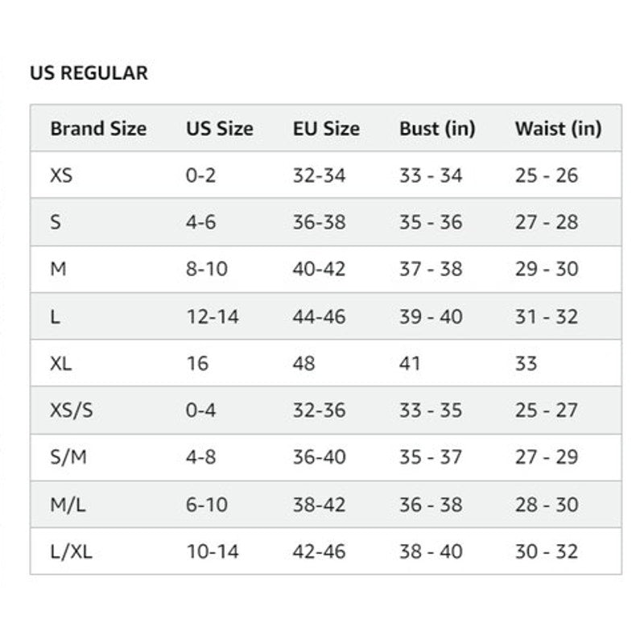Screen dimensions: 644x644
Task: Click the XS/S brand size cell
Action: [72, 411]
